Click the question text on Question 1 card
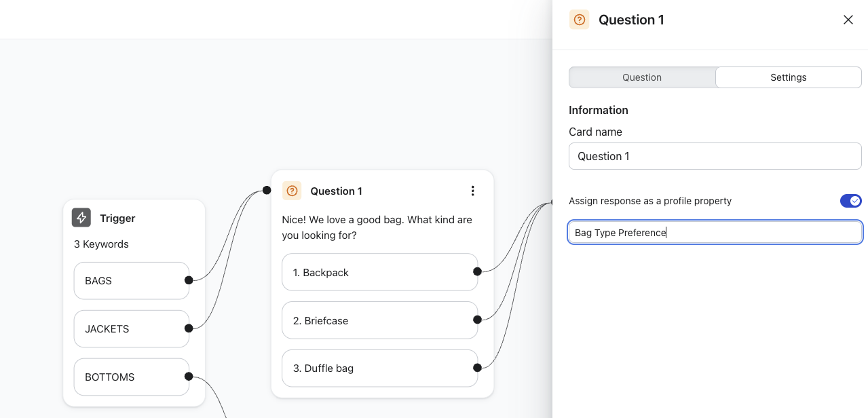The width and height of the screenshot is (868, 418). (377, 227)
